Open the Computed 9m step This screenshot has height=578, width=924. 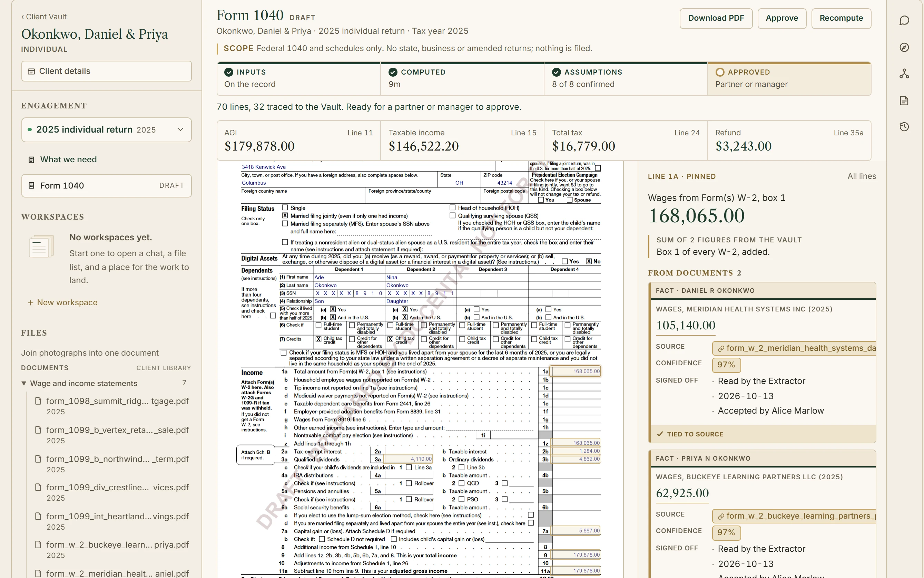pos(462,79)
